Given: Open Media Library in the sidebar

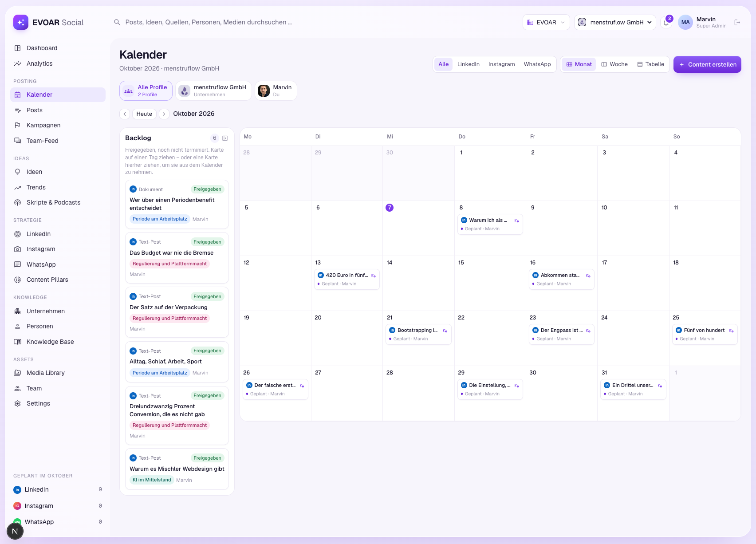Looking at the screenshot, I should 58,373.
